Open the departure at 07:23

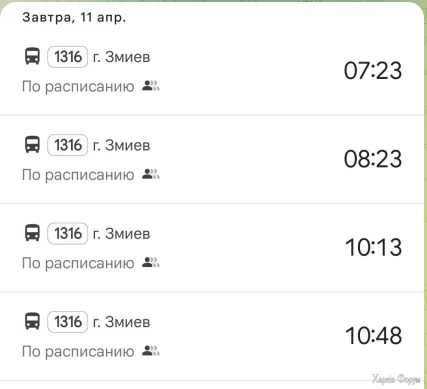(x=212, y=71)
